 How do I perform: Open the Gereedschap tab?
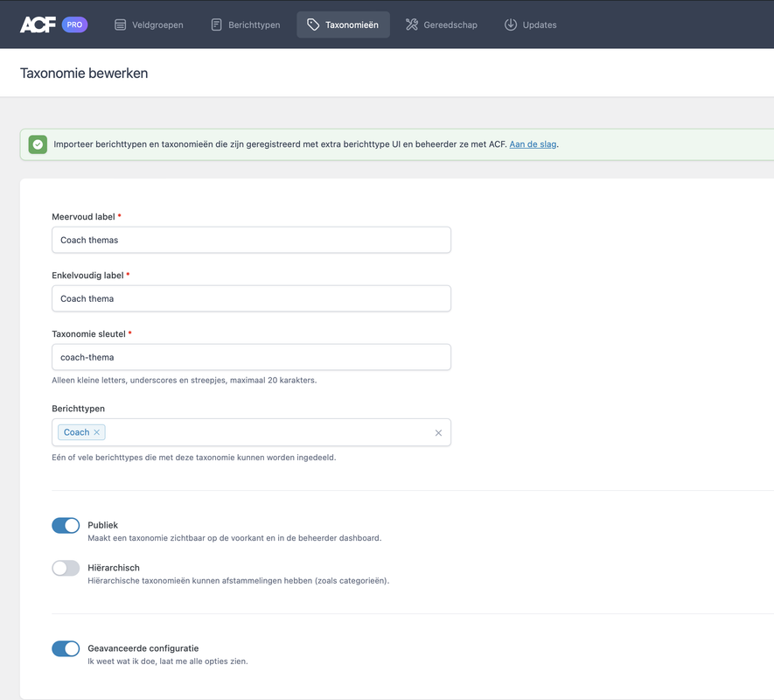(x=442, y=24)
